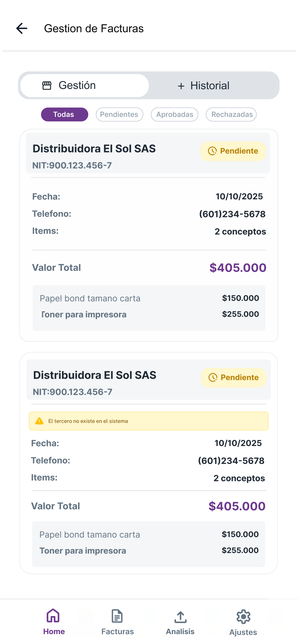298x644 pixels.
Task: Filter invoices by Aprobadas
Action: point(174,115)
